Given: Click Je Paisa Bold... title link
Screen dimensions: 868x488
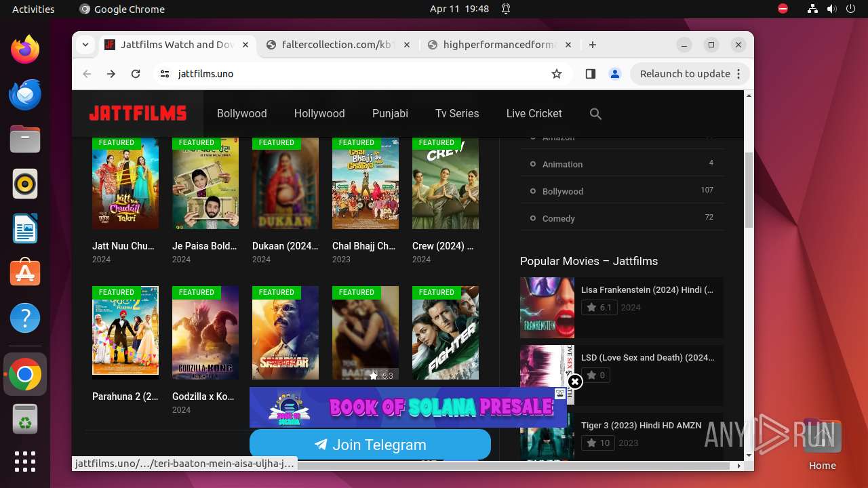Looking at the screenshot, I should pyautogui.click(x=205, y=246).
